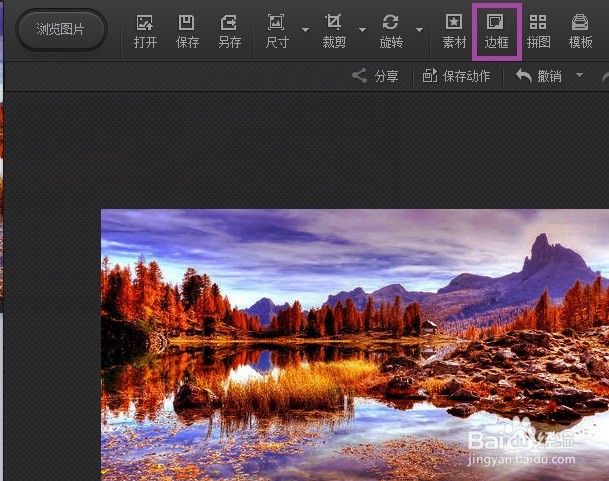Viewport: 609px width, 481px height.
Task: Open the 拼图 collage tool
Action: point(538,32)
